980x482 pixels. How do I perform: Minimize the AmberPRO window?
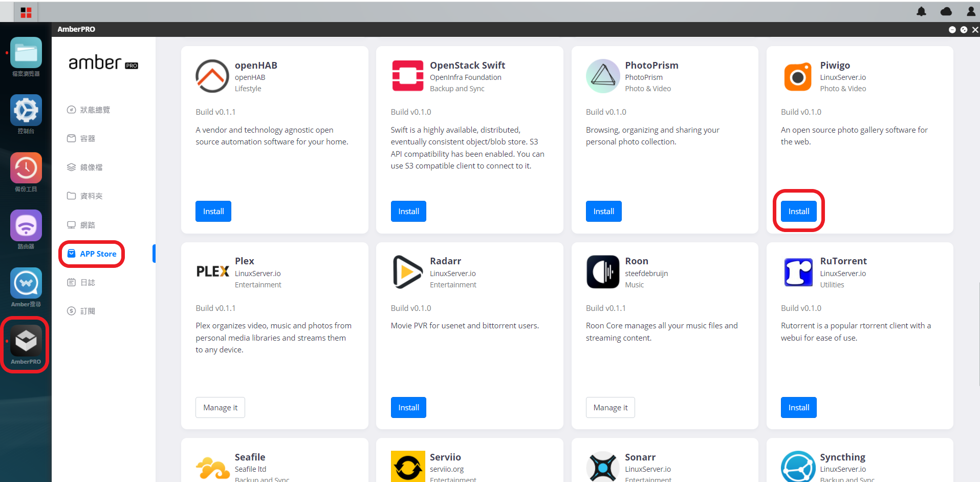(952, 30)
